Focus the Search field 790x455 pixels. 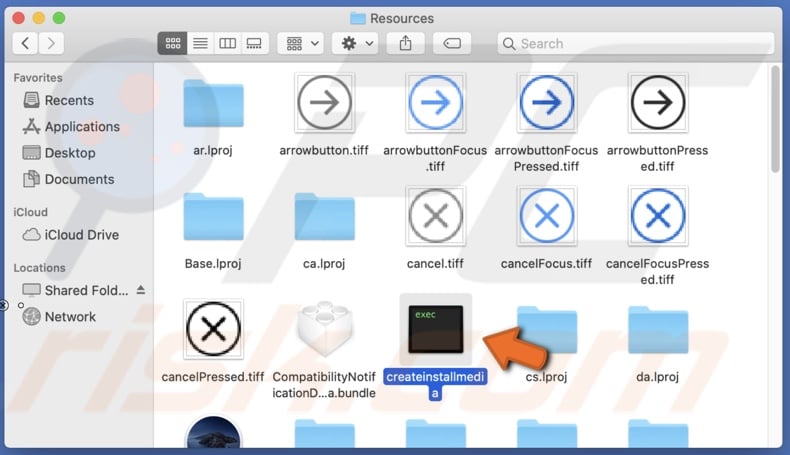point(636,43)
